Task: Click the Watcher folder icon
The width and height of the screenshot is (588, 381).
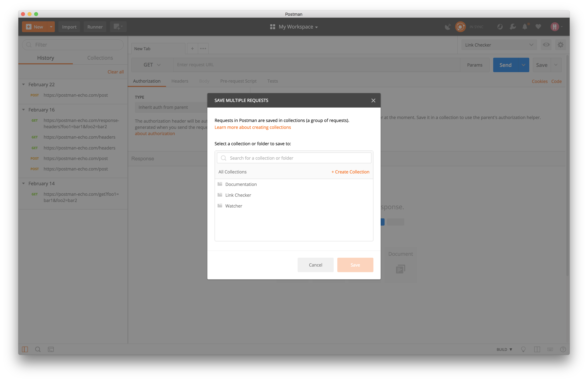Action: click(x=220, y=206)
